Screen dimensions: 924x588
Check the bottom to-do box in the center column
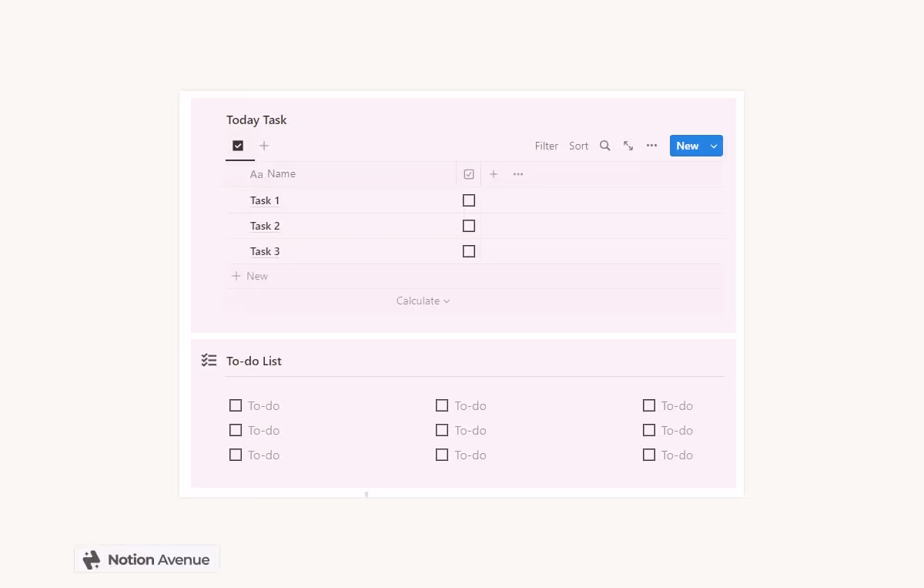point(442,455)
